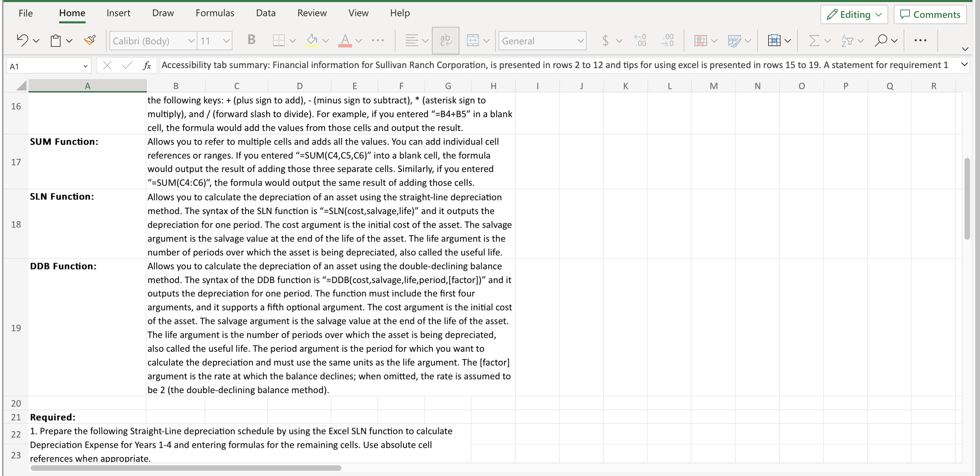980x476 pixels.
Task: Switch Editing mode via its button
Action: point(854,14)
